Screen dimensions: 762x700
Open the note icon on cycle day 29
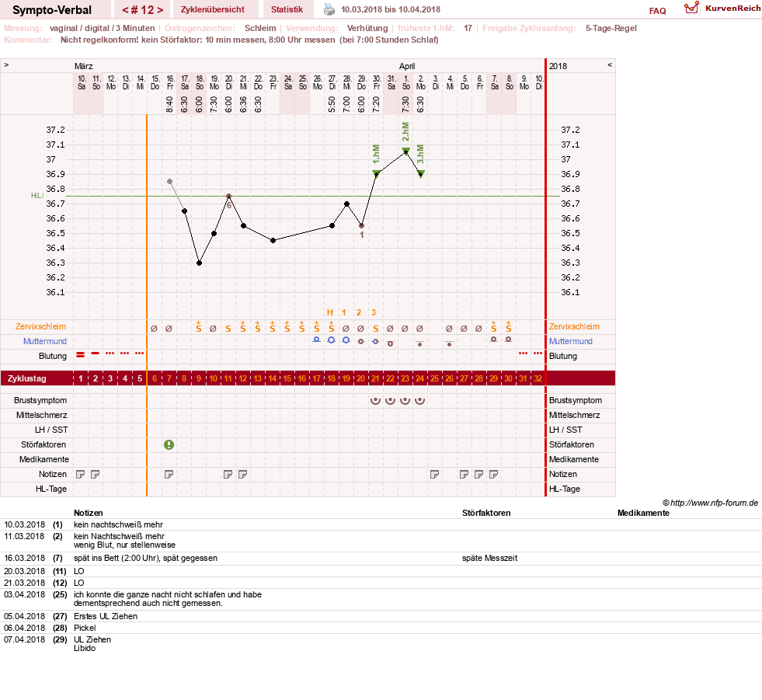tap(494, 475)
